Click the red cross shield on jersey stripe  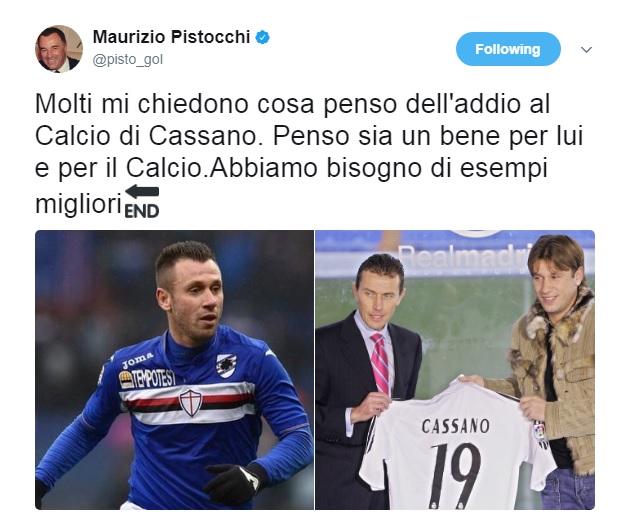[191, 402]
